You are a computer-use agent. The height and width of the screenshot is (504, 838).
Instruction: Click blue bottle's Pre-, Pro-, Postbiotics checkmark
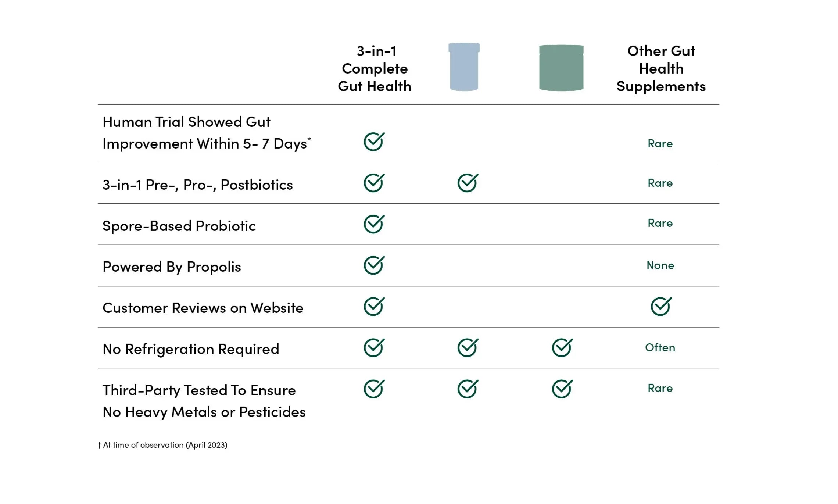pos(468,183)
